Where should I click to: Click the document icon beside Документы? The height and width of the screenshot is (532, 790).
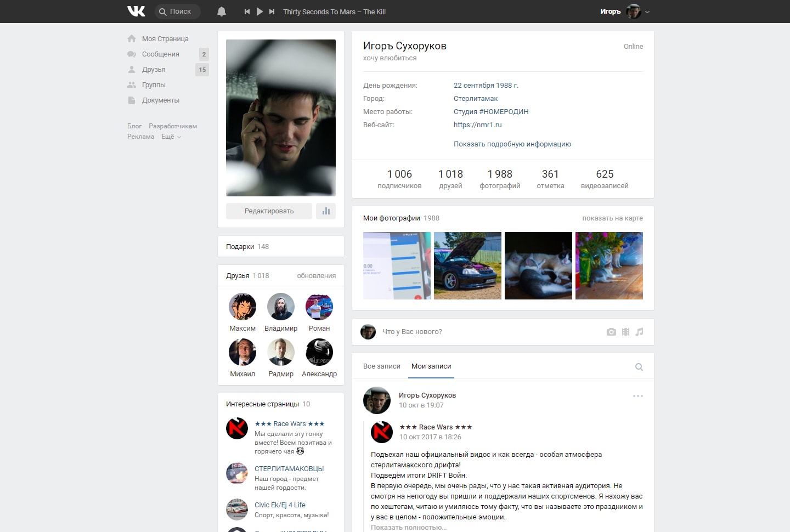pos(132,100)
